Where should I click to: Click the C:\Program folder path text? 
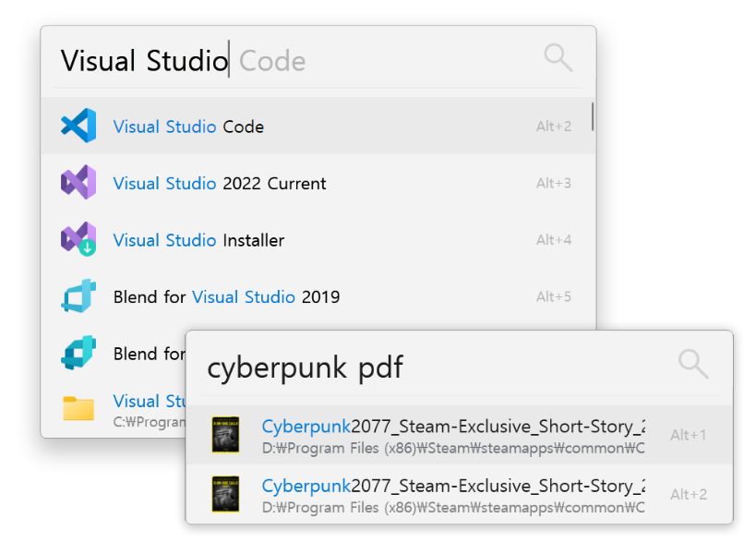click(x=150, y=422)
